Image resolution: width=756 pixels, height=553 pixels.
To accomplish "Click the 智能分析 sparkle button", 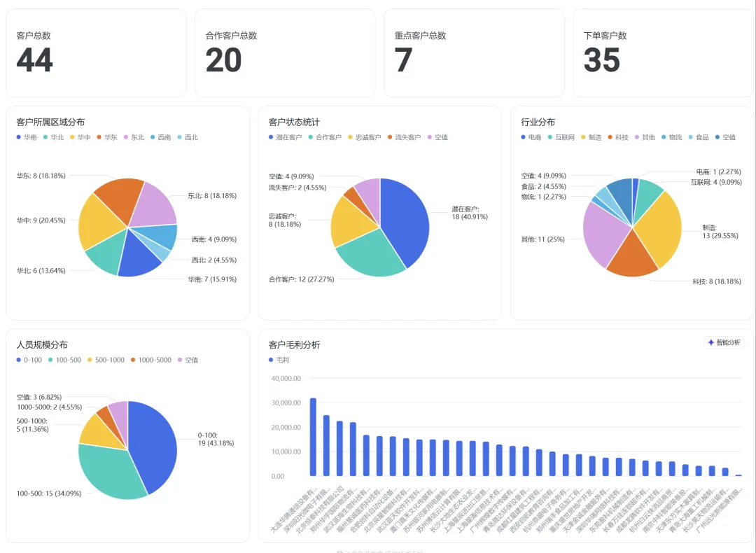I will 724,342.
